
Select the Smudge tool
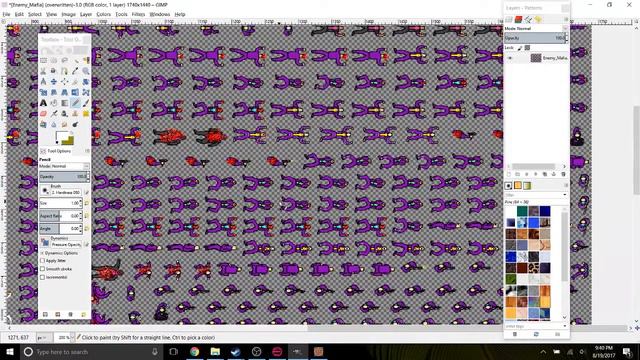(64, 124)
